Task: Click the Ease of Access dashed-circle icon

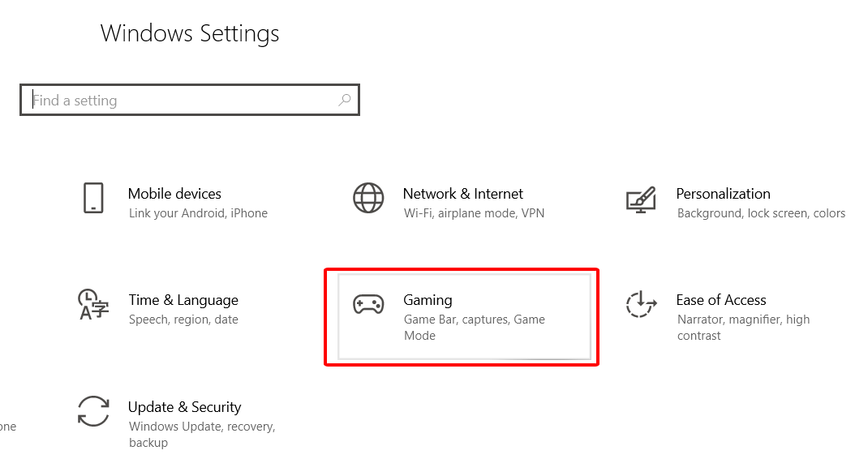Action: [x=641, y=305]
